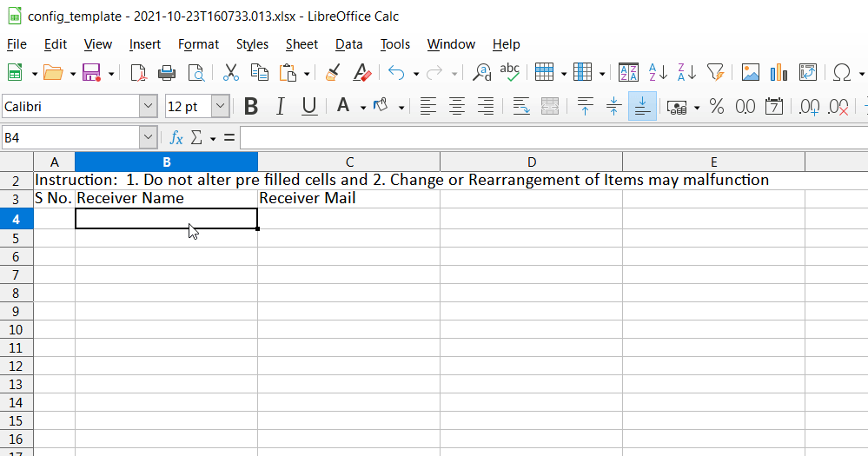Apply the font color swatch
The width and height of the screenshot is (868, 456).
tap(341, 107)
